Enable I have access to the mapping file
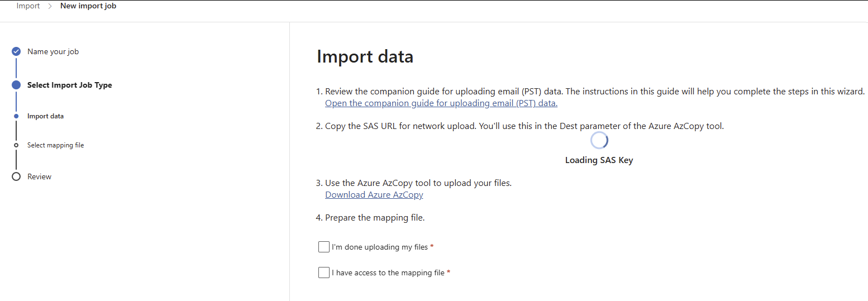 (324, 273)
